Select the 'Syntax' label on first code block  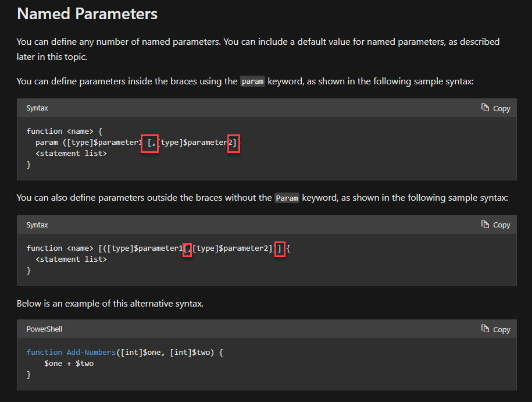[x=37, y=108]
